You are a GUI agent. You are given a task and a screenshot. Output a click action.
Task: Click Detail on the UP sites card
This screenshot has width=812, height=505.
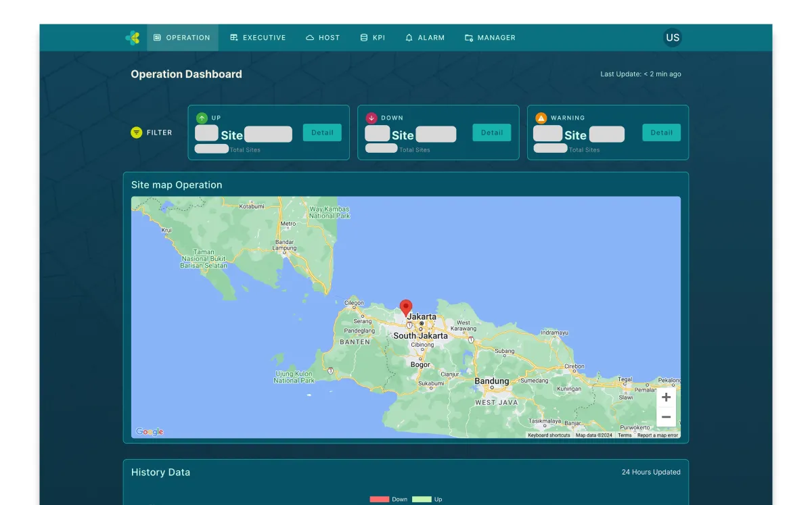[x=322, y=133]
